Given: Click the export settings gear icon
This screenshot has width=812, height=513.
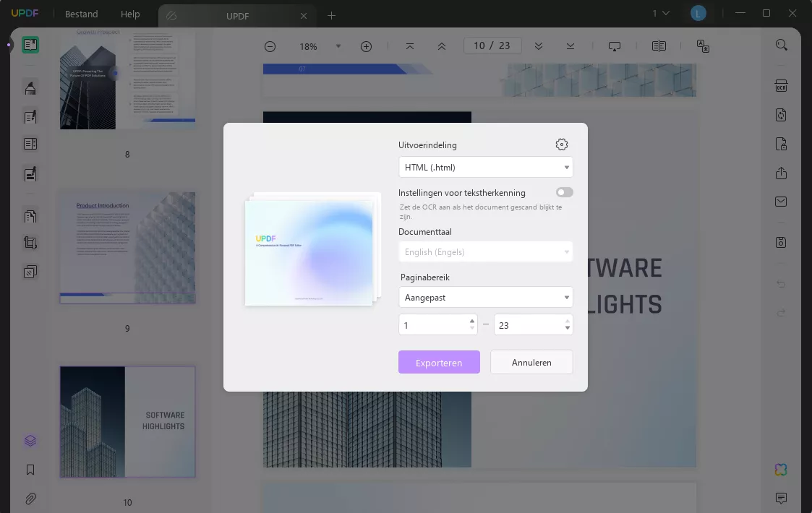Looking at the screenshot, I should 562,145.
